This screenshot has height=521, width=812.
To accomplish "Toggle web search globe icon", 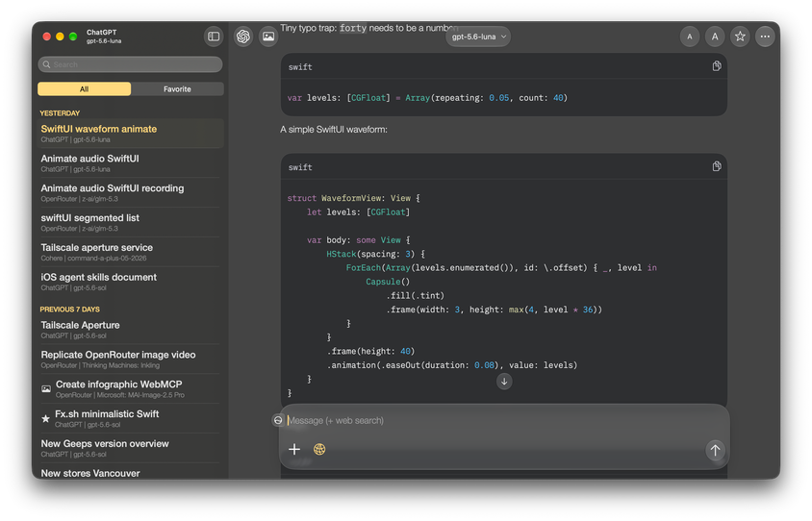I will click(319, 449).
